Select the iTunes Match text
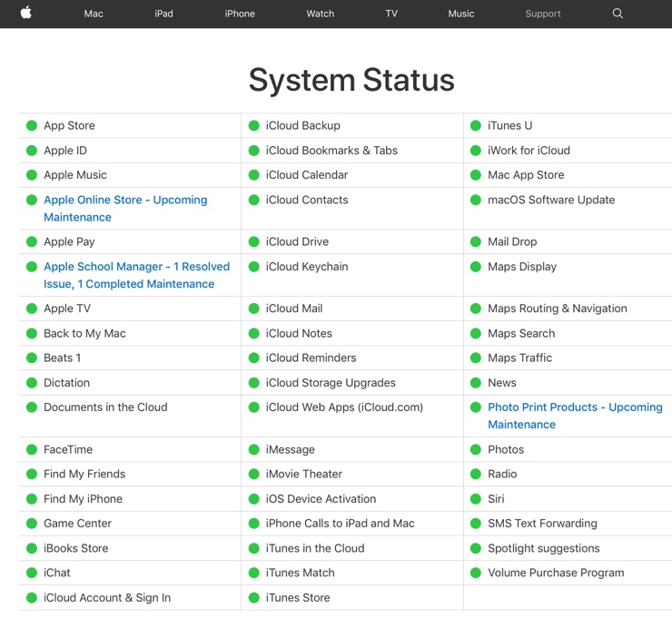The image size is (672, 618). (x=300, y=573)
